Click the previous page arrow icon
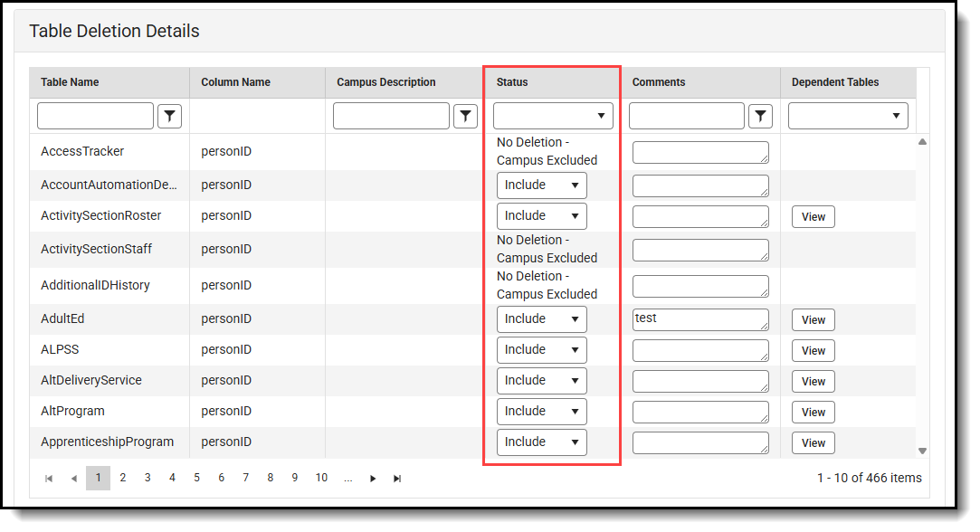Image resolution: width=980 pixels, height=532 pixels. click(x=73, y=478)
